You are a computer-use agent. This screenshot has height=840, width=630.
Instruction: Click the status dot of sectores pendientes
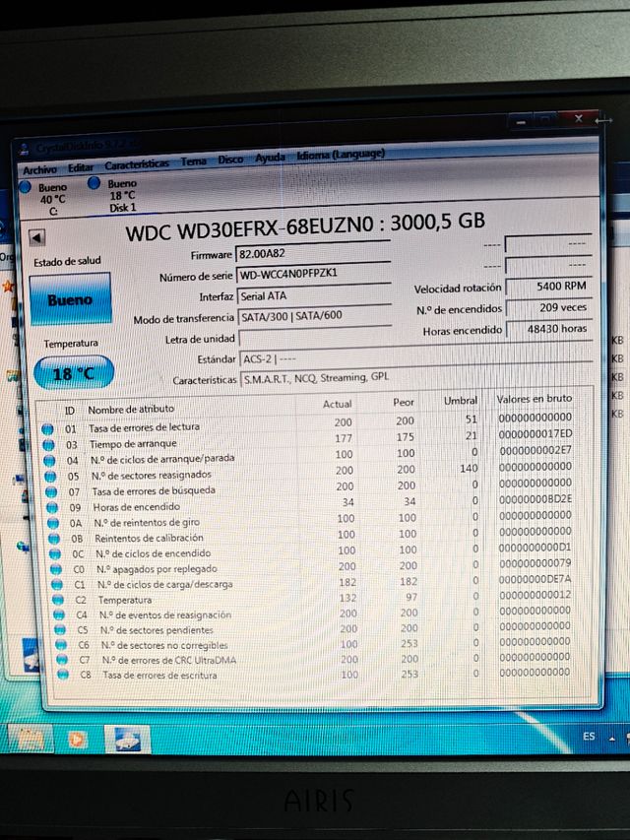[60, 630]
